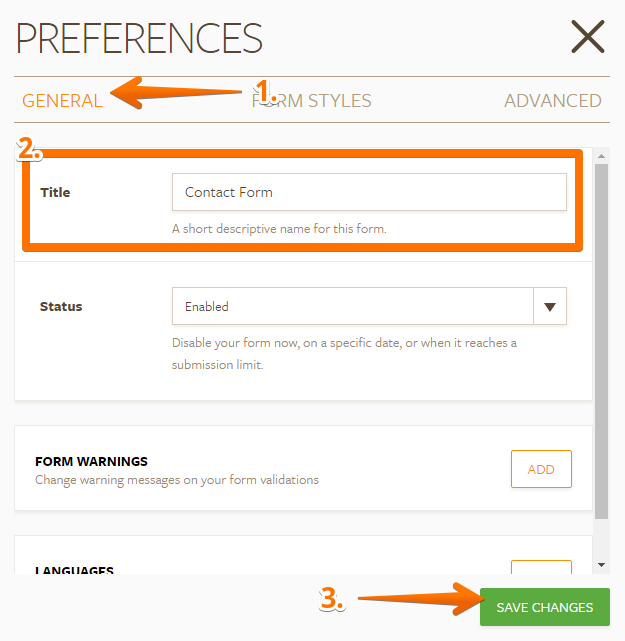Click the Preferences header title
Screen dimensions: 625x641
coord(139,38)
